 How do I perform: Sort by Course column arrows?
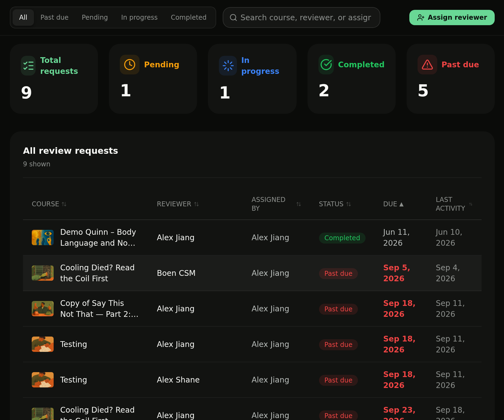click(64, 204)
